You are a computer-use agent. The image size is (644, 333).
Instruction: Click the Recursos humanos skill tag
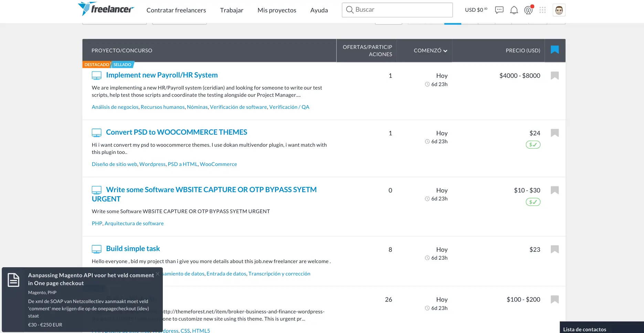click(162, 107)
